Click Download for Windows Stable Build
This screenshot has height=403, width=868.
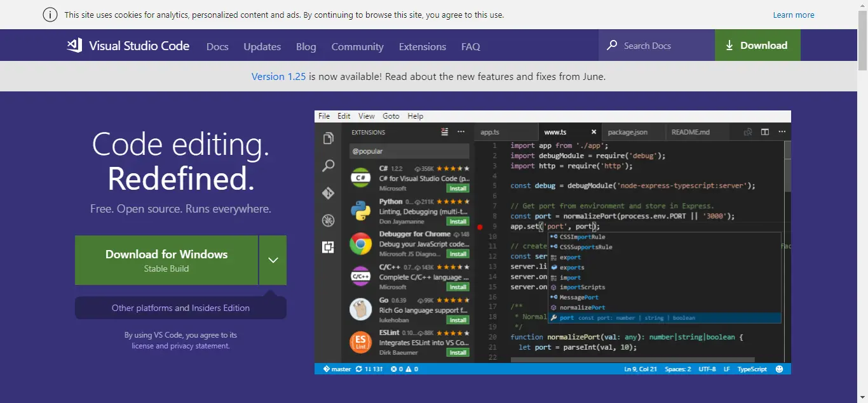coord(166,260)
